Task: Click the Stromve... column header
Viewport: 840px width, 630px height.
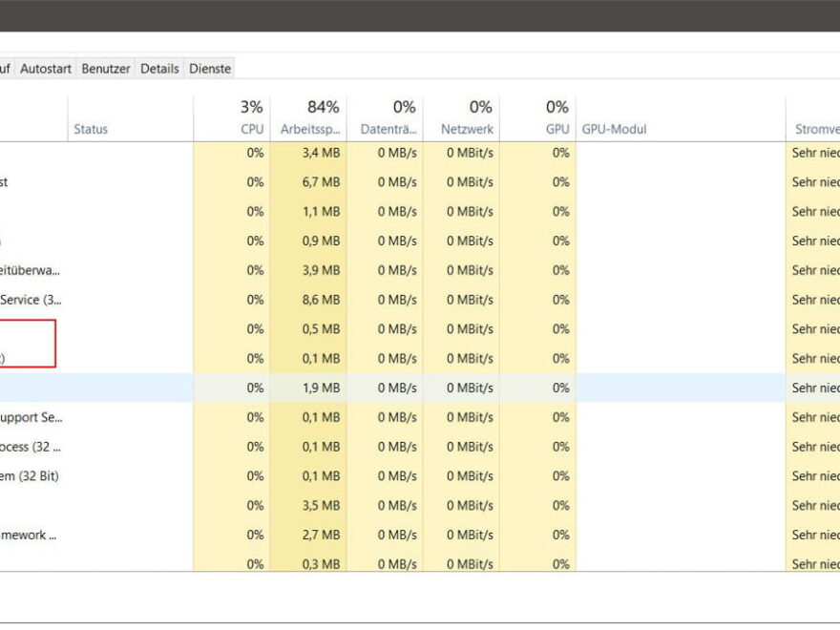Action: (x=813, y=119)
